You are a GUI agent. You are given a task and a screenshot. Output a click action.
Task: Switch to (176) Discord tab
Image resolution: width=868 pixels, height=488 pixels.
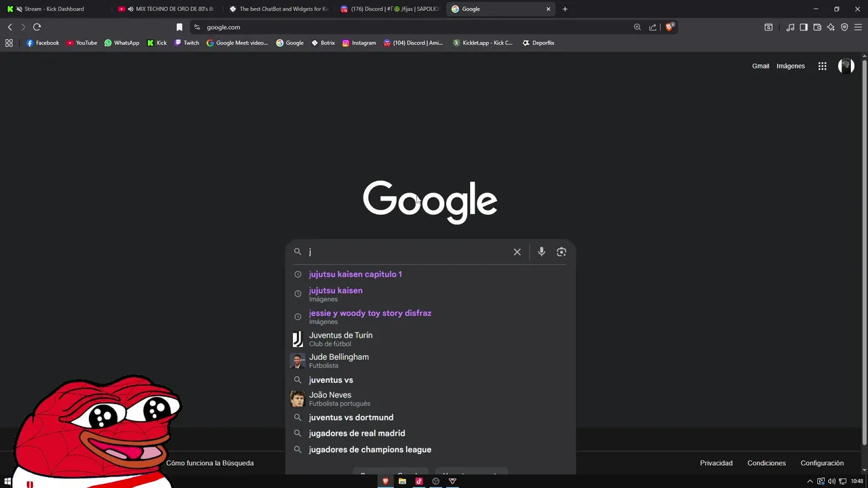click(x=389, y=9)
